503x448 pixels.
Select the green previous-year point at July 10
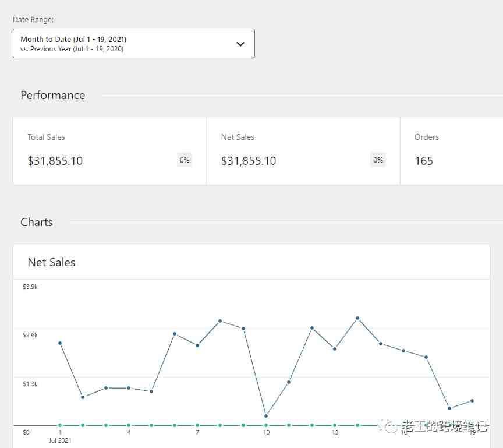coord(266,425)
